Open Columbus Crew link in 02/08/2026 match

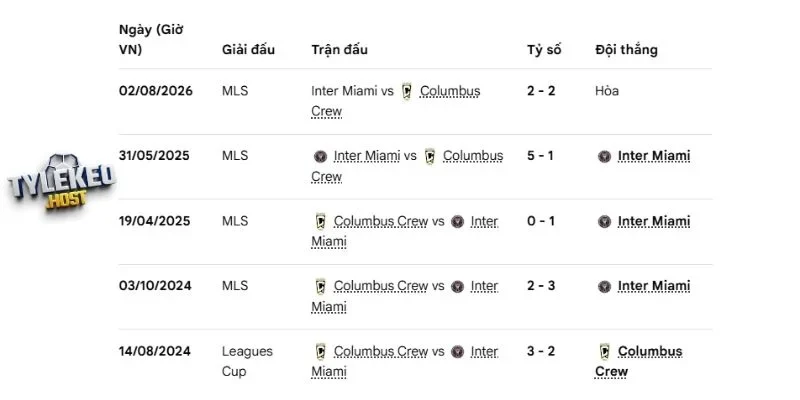[396, 101]
